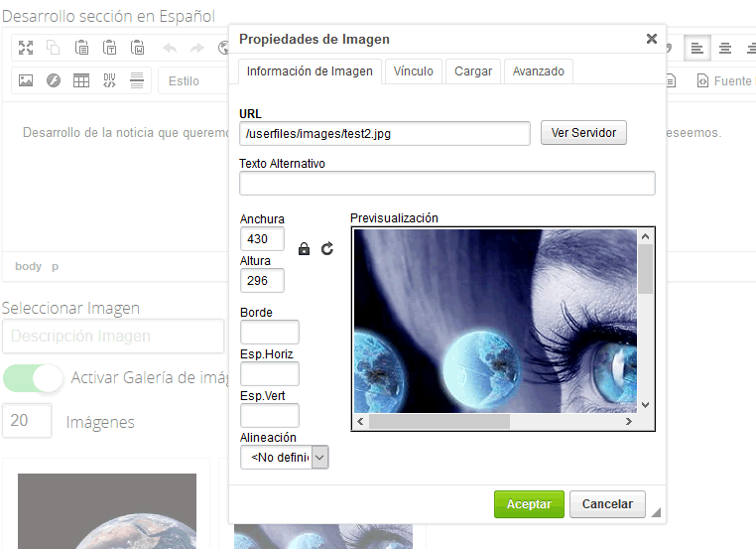Click the eye image preview

coord(495,321)
